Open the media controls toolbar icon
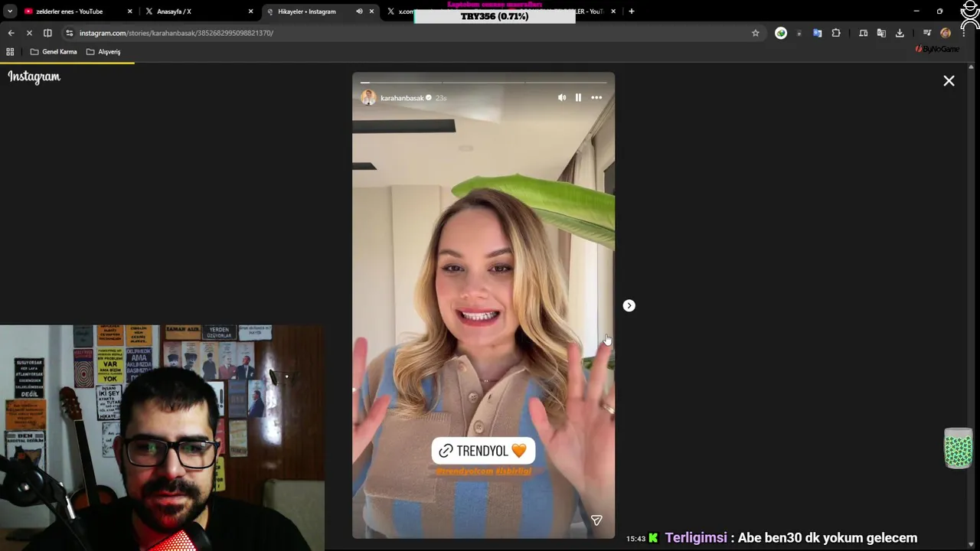Viewport: 980px width, 551px height. click(927, 33)
